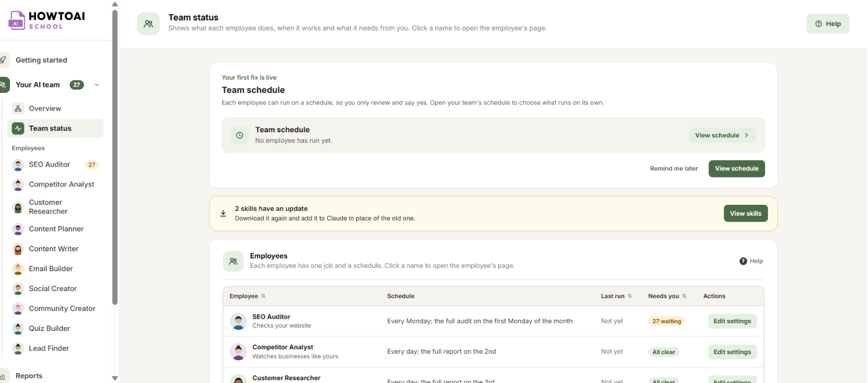The width and height of the screenshot is (868, 383).
Task: Click the View skills button
Action: (746, 213)
